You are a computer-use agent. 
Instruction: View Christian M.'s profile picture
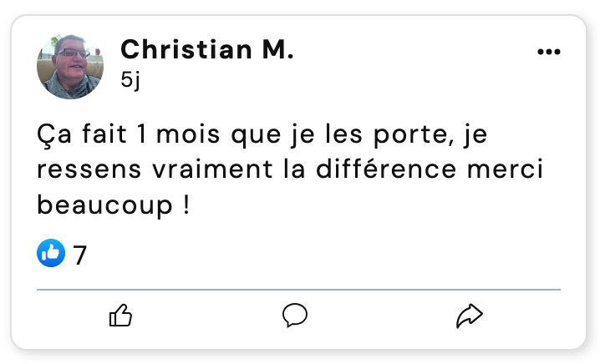(x=70, y=66)
